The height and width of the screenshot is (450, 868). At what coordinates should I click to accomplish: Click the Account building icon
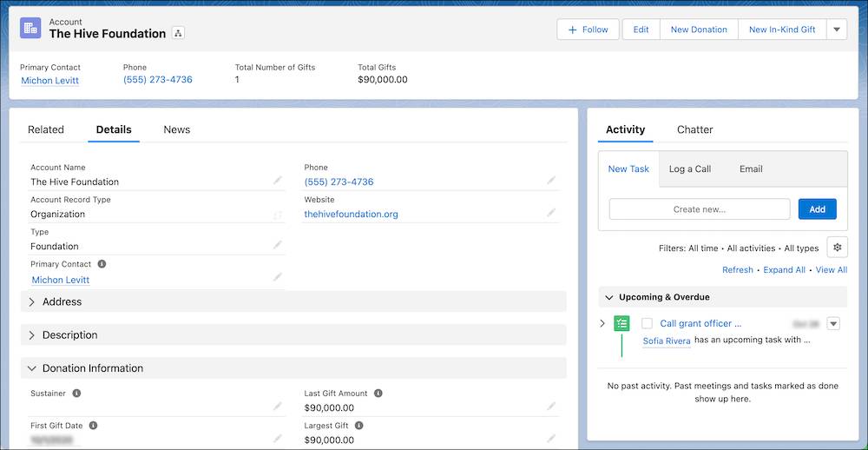30,28
